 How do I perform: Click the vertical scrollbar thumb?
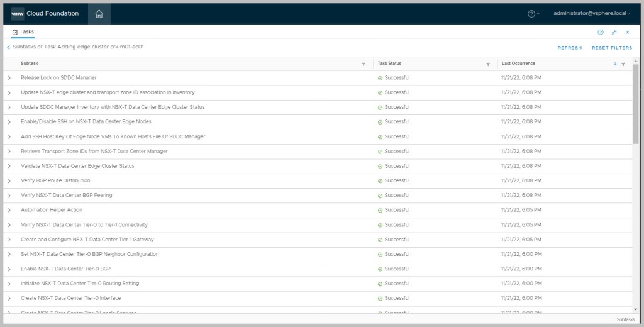tap(636, 104)
